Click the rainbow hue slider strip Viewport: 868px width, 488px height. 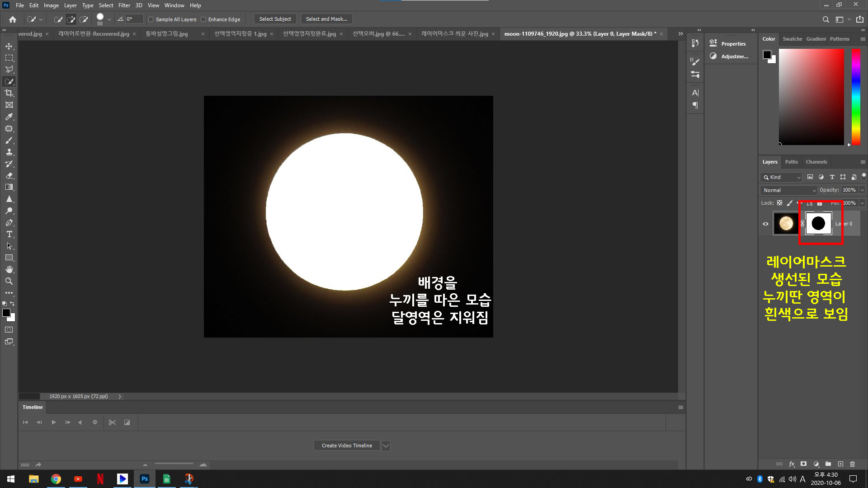tap(856, 97)
